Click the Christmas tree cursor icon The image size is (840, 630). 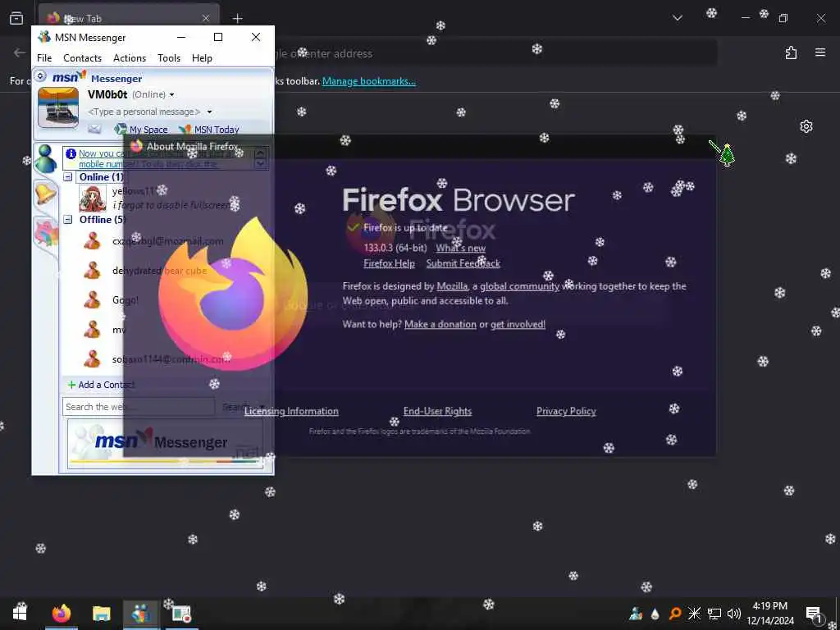tap(727, 155)
